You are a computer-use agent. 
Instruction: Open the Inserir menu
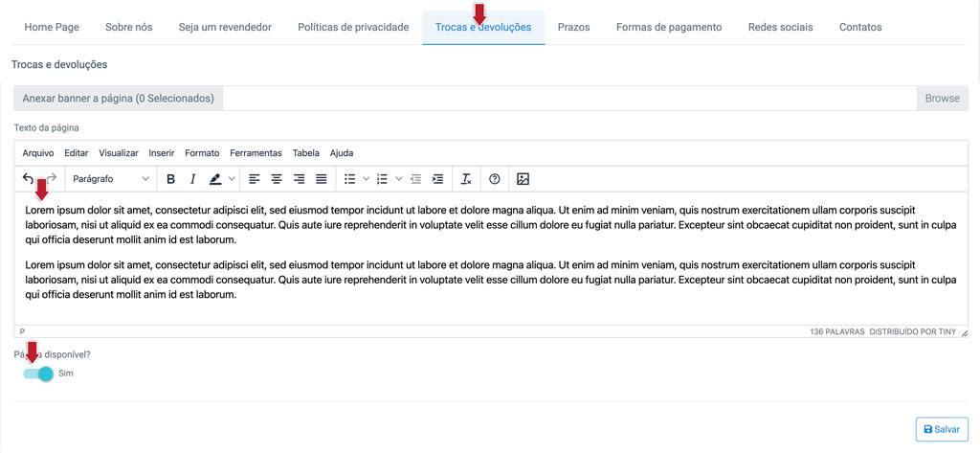[161, 153]
